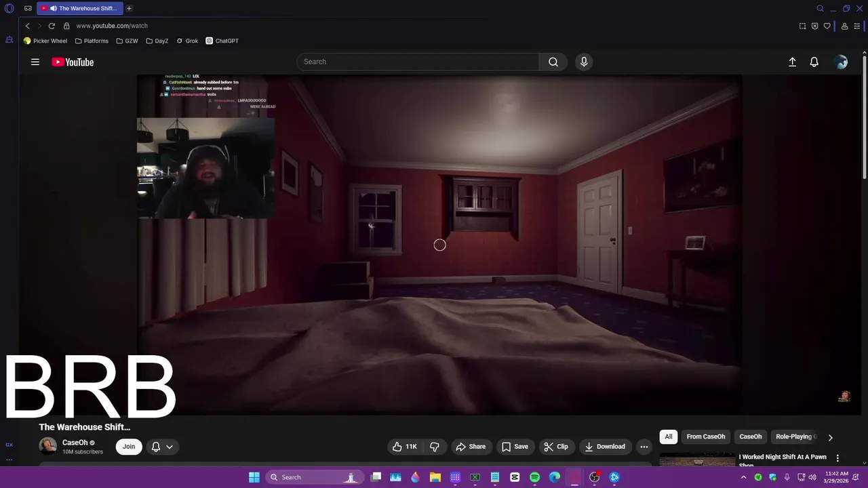Start voice search with microphone

(x=584, y=62)
